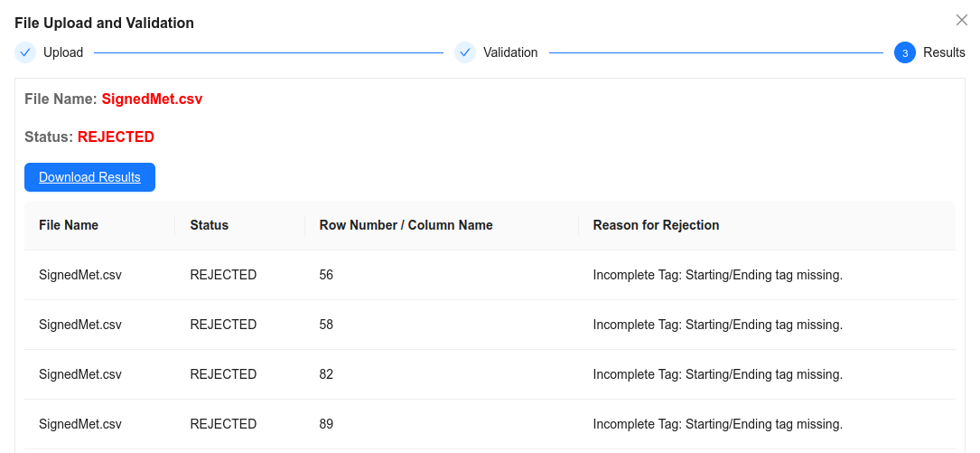Click the REJECTED status in row 89
Image resolution: width=980 pixels, height=453 pixels.
[223, 424]
